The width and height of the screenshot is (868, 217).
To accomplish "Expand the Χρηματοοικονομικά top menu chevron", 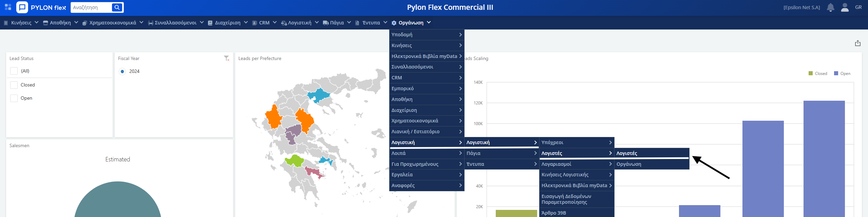I will click(x=141, y=22).
